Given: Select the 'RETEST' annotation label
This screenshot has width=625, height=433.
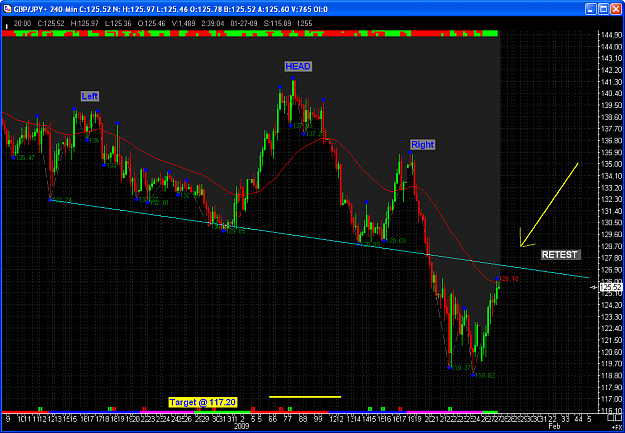Looking at the screenshot, I should [560, 255].
